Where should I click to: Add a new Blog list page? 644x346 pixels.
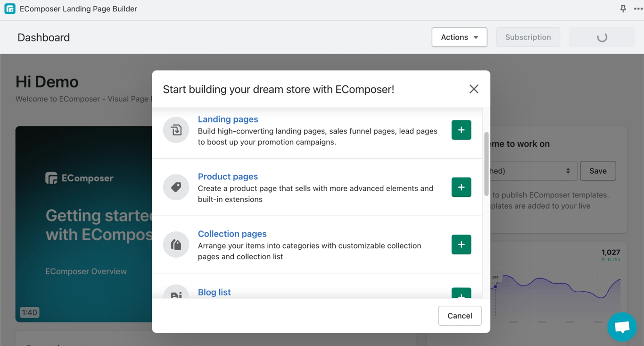[461, 294]
